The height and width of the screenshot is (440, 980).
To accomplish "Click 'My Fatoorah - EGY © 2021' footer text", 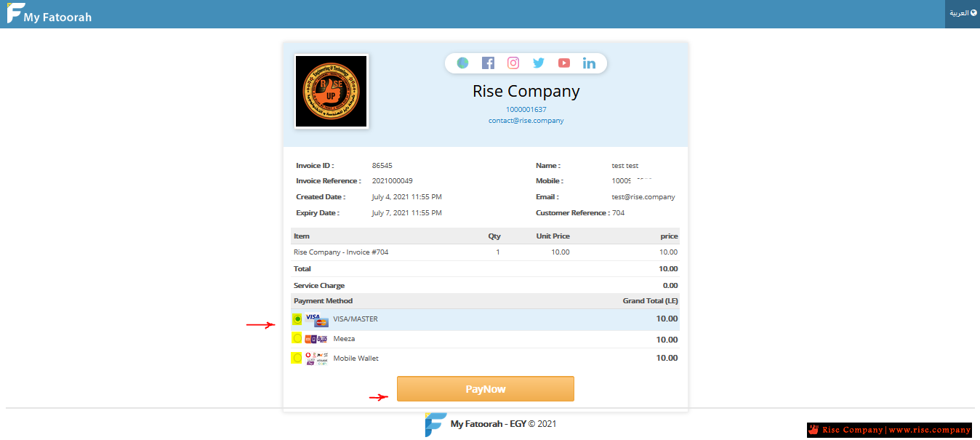I will (x=504, y=424).
